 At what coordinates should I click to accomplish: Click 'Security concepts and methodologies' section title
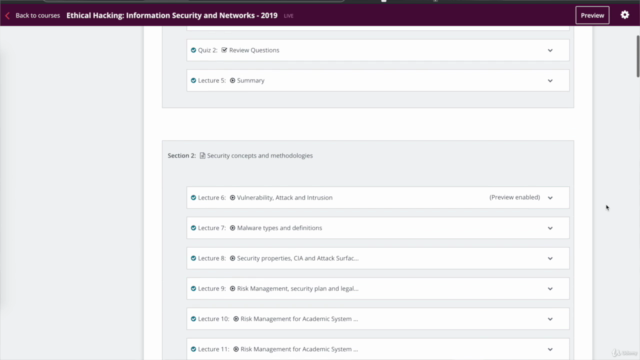point(260,156)
